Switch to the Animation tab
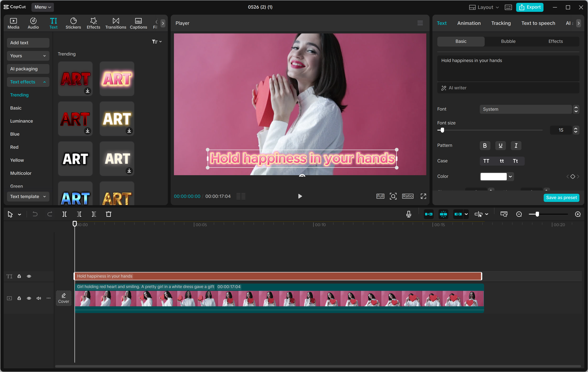 (469, 23)
